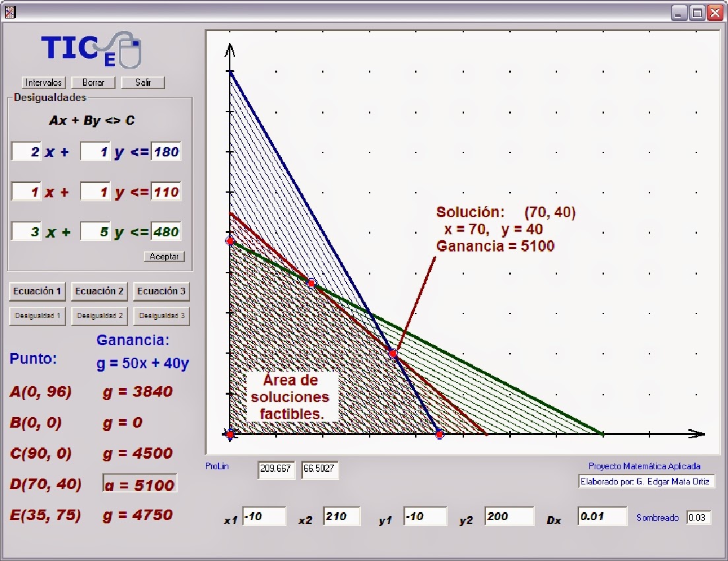Image resolution: width=728 pixels, height=561 pixels.
Task: Edit the 480 constant of the third constraint
Action: pos(166,231)
